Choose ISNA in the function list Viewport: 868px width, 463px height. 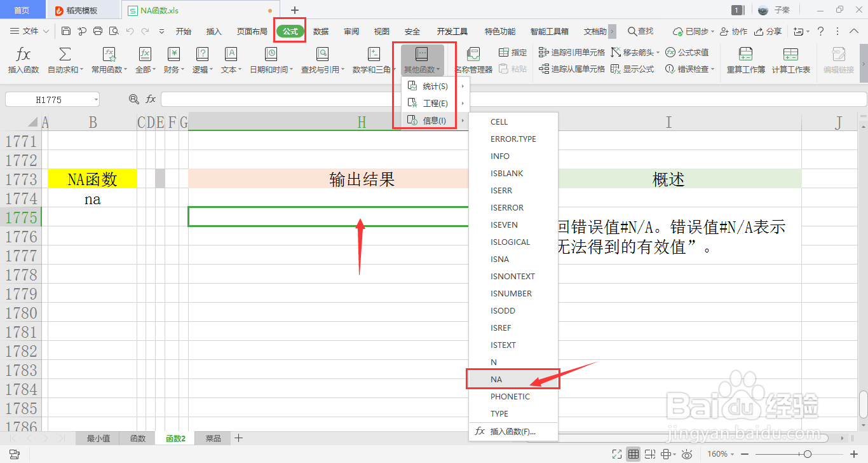click(499, 259)
